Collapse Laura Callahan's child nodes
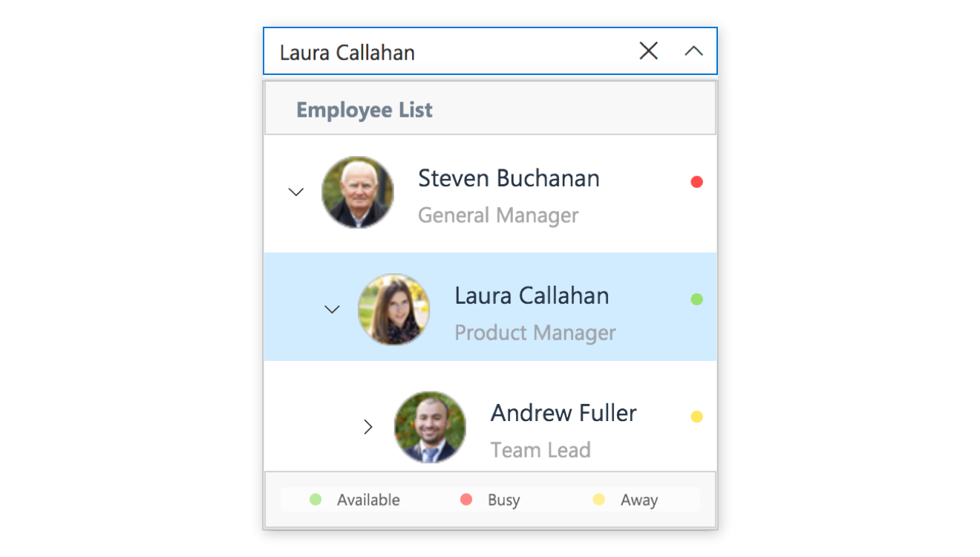 (332, 310)
